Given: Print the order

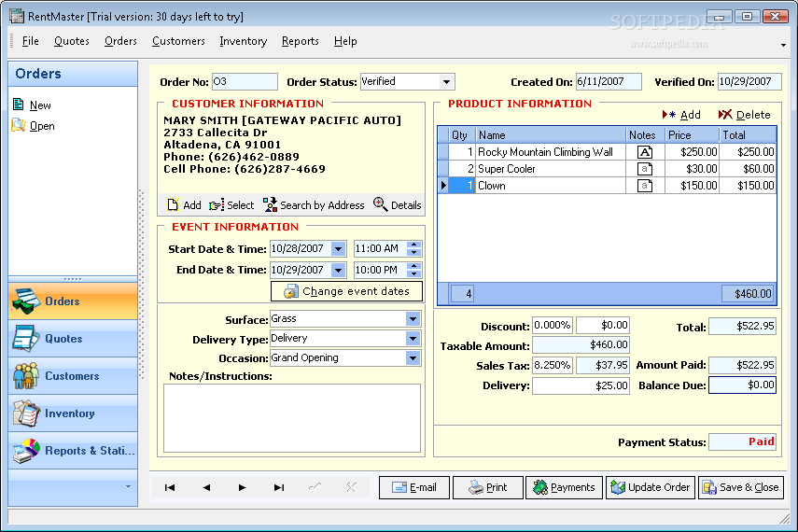Looking at the screenshot, I should pyautogui.click(x=487, y=488).
